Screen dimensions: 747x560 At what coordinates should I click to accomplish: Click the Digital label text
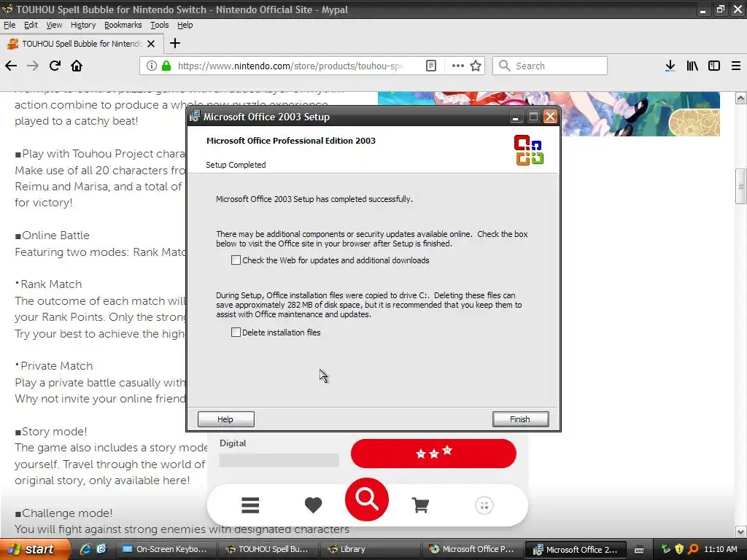point(233,443)
